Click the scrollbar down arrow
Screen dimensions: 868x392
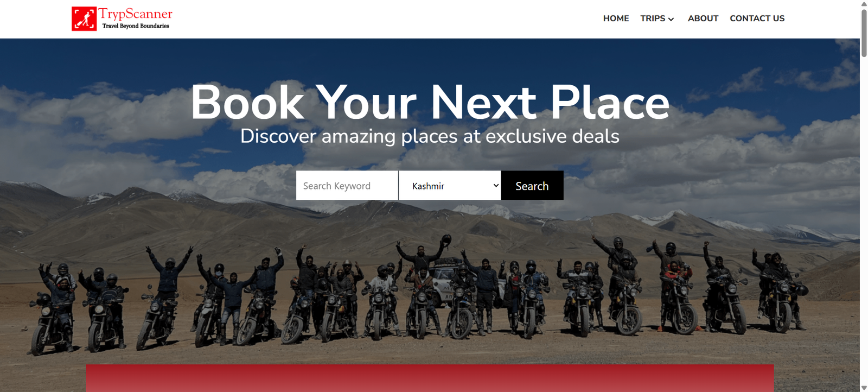click(x=864, y=388)
